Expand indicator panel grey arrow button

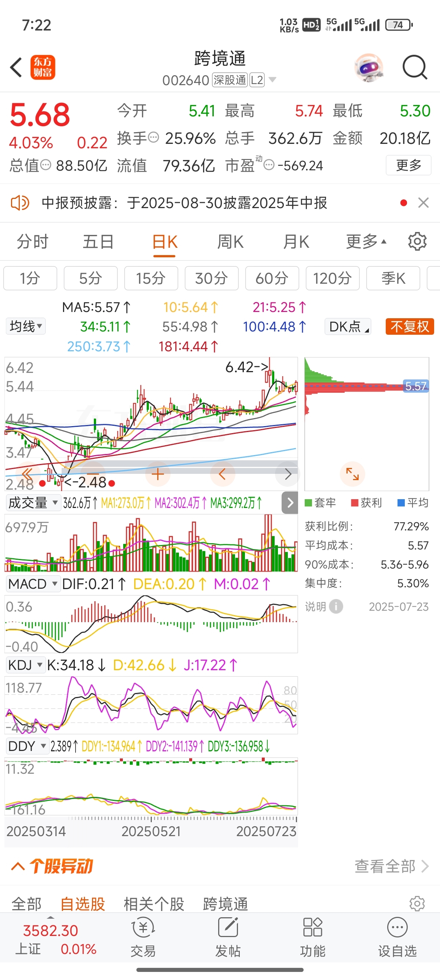[x=290, y=502]
